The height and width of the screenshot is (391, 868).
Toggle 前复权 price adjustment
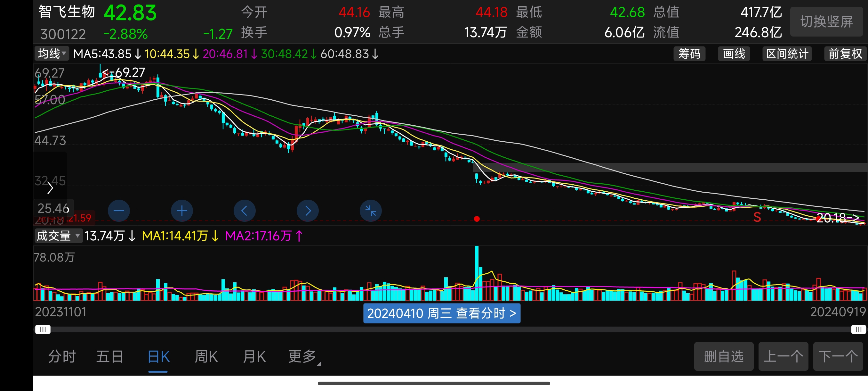(x=845, y=54)
